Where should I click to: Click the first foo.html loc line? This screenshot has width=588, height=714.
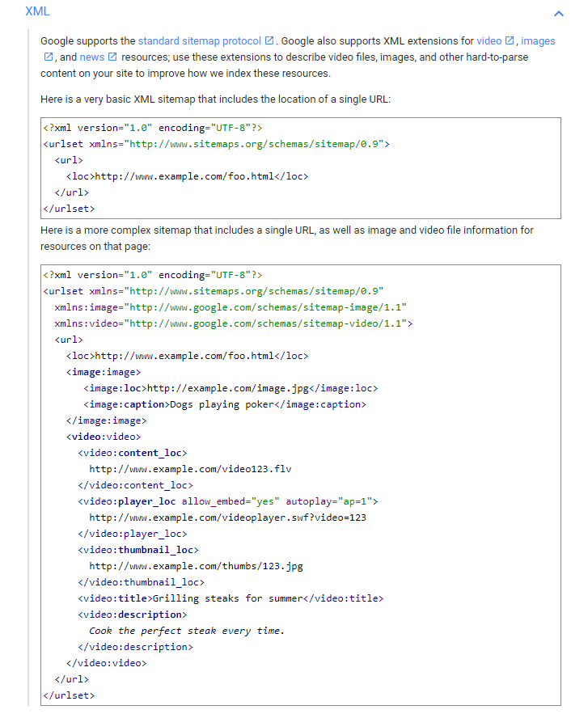(x=187, y=176)
